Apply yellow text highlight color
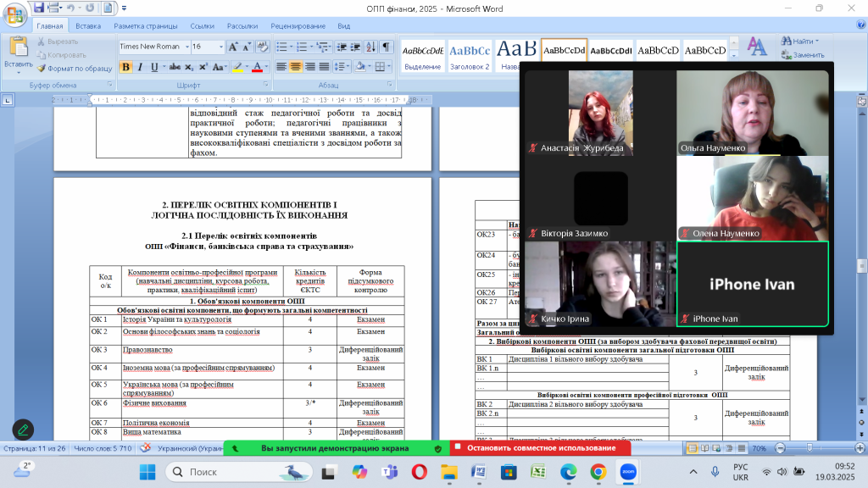868x488 pixels. [237, 67]
